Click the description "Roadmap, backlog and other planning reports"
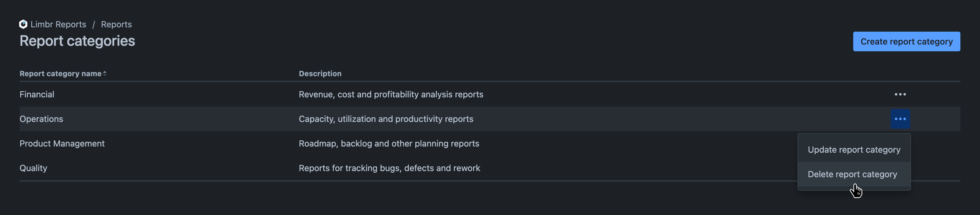 [389, 143]
